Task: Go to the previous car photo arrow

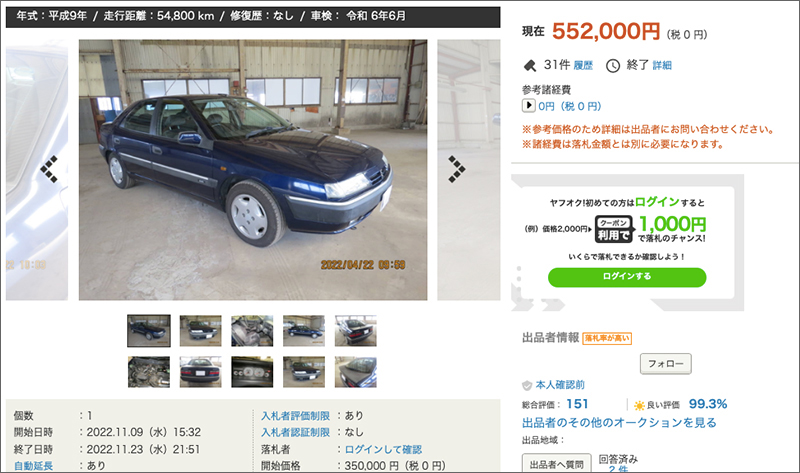Action: pos(49,169)
